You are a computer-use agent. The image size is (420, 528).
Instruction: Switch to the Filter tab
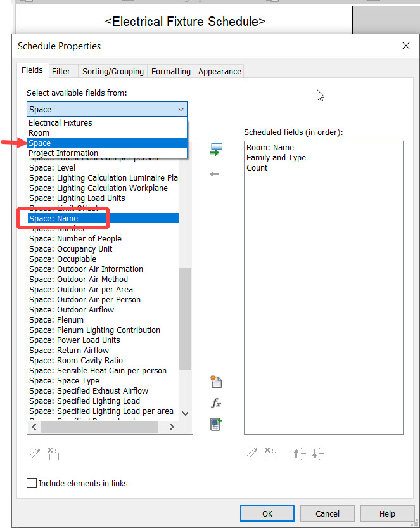click(63, 71)
